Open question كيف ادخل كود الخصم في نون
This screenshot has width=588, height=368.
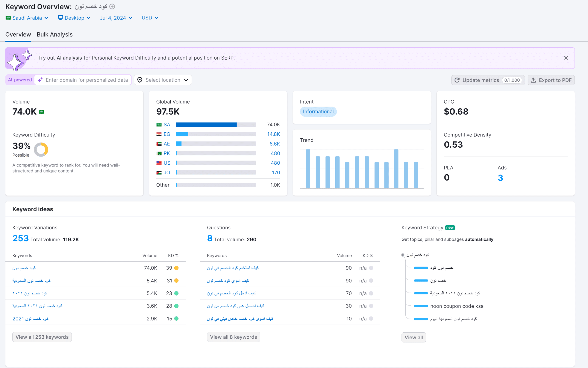231,293
